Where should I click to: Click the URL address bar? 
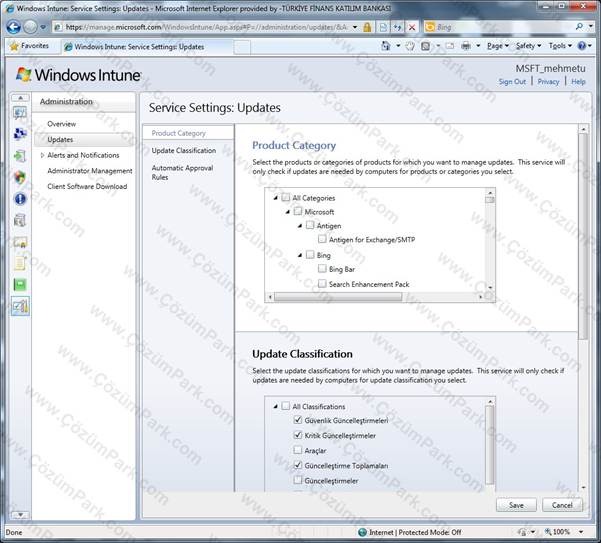[x=207, y=27]
